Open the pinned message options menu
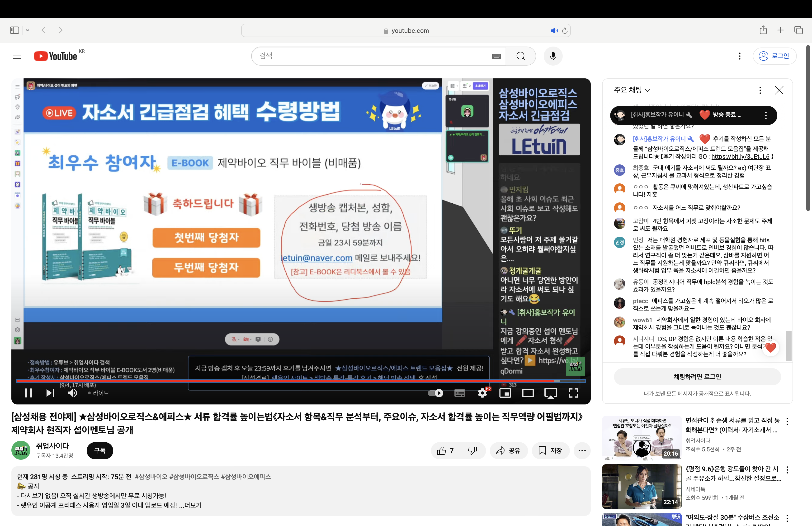 click(x=766, y=115)
